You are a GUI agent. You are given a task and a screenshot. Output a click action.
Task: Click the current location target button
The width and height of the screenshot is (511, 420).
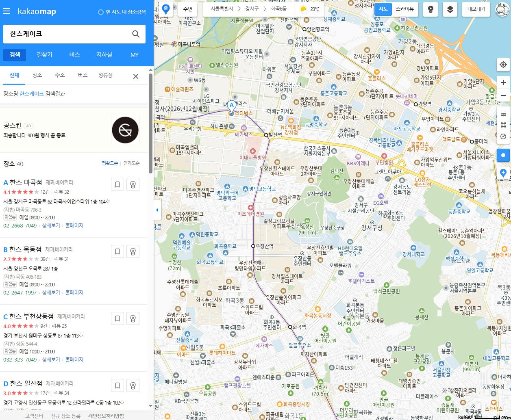pyautogui.click(x=503, y=65)
